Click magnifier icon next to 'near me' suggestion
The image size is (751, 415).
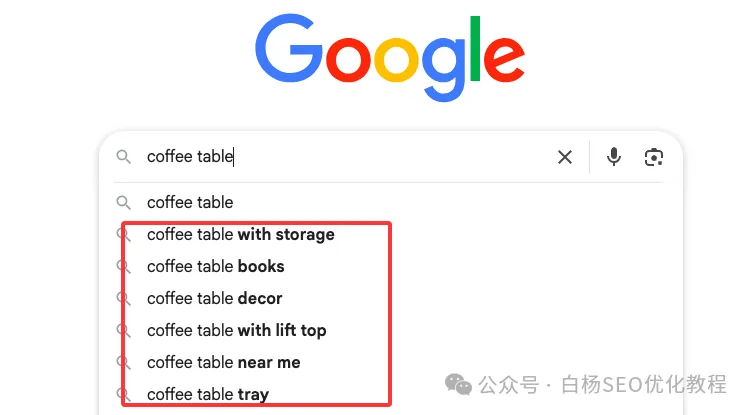pyautogui.click(x=124, y=363)
